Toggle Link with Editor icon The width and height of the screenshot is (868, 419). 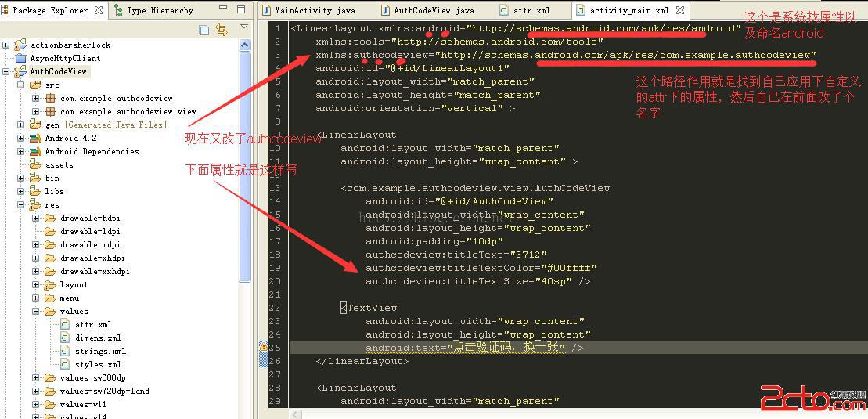tap(222, 30)
